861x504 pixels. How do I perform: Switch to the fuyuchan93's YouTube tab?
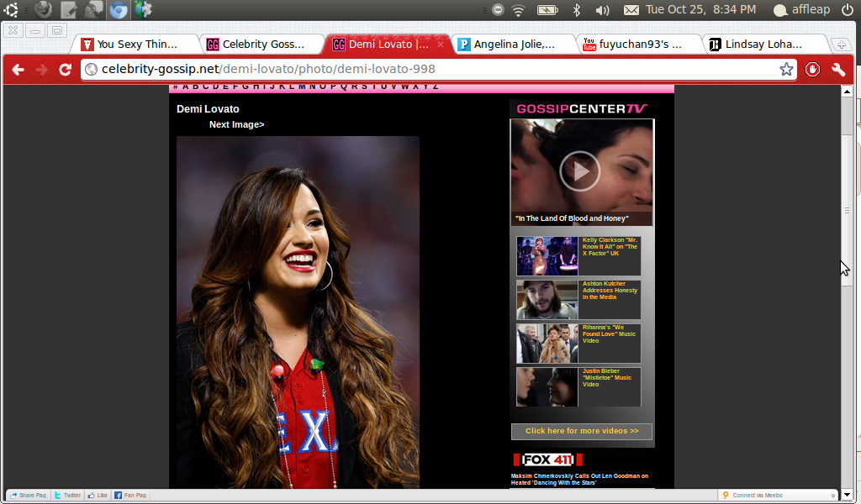click(639, 45)
